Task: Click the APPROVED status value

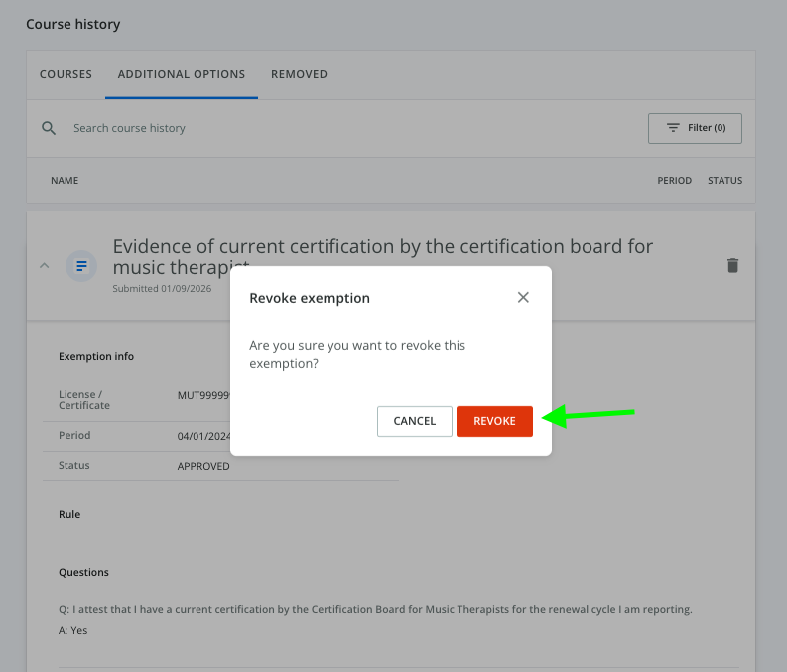Action: pyautogui.click(x=203, y=466)
